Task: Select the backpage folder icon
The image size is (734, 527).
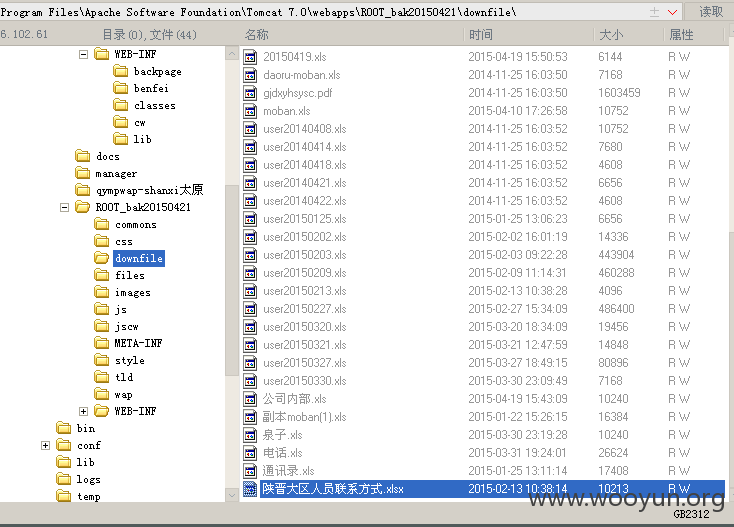Action: click(120, 71)
